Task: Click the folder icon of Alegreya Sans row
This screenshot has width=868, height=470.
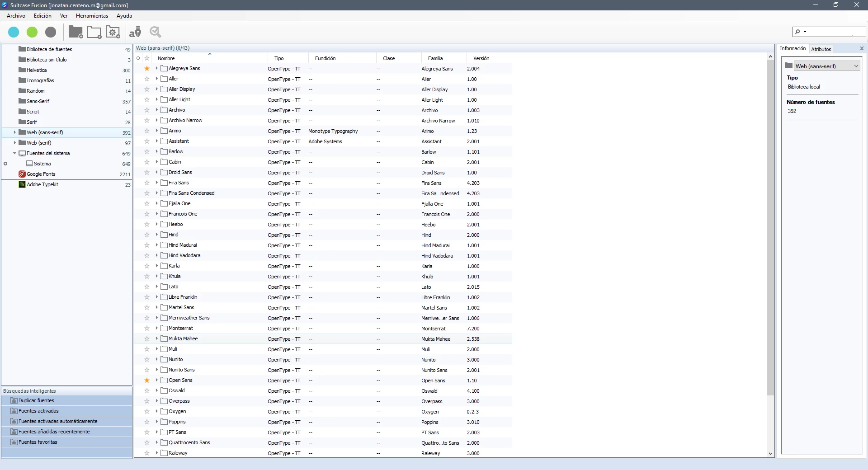Action: (164, 68)
